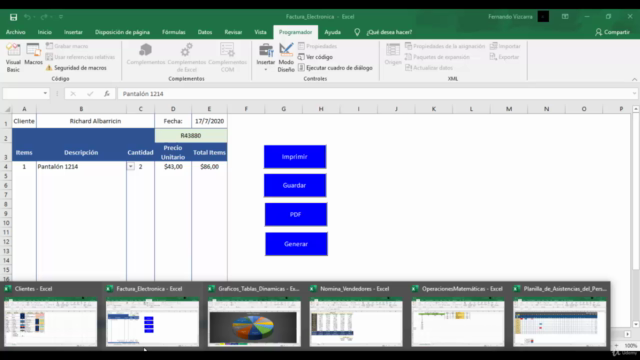Screen dimensions: 640x360
Task: Click the confirm checkmark in formula bar
Action: point(90,93)
